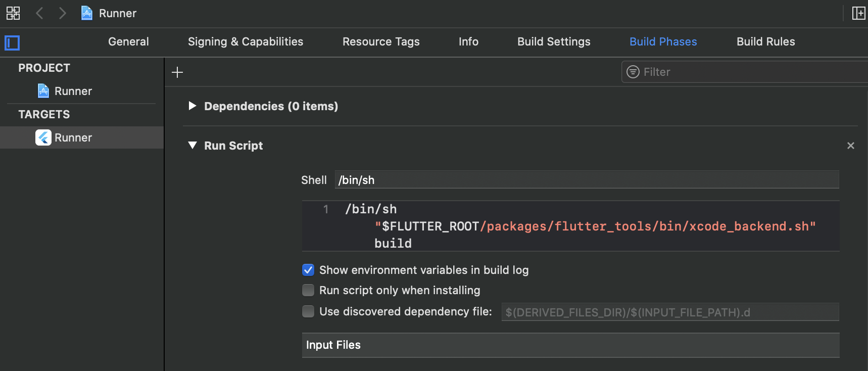
Task: Select the Build Phases tab
Action: [663, 41]
